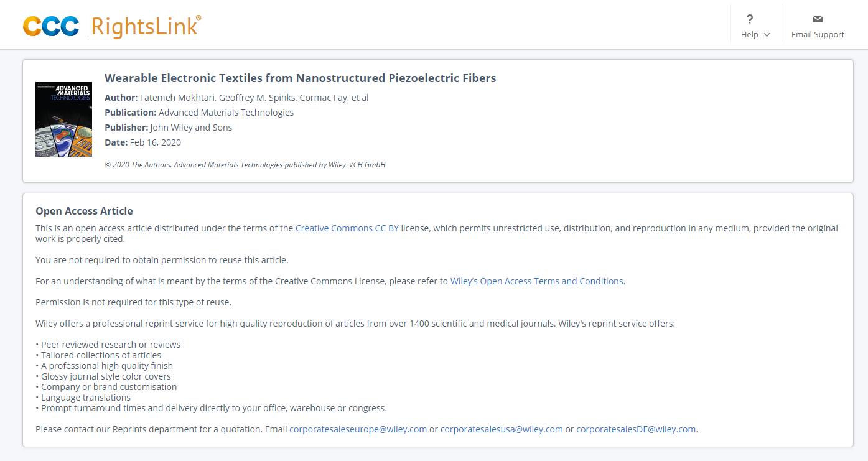Open Wiley's Open Access Terms and Conditions
Screen dimensions: 868x461
click(x=536, y=281)
